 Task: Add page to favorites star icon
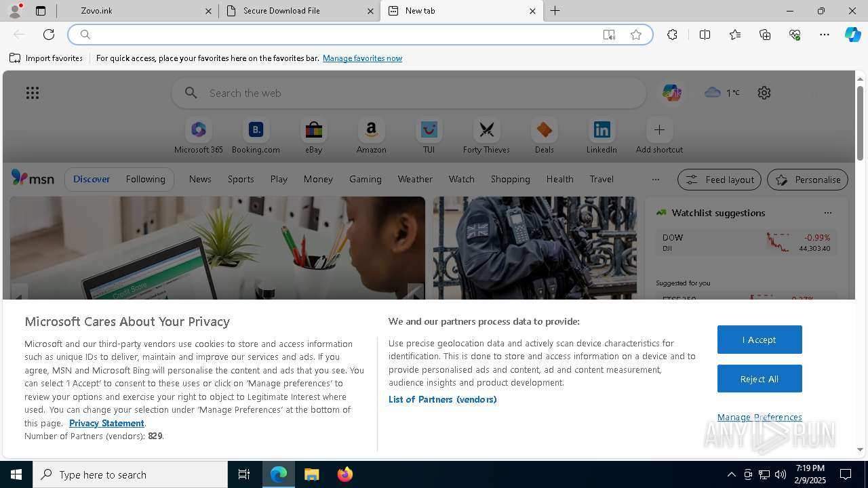click(636, 35)
